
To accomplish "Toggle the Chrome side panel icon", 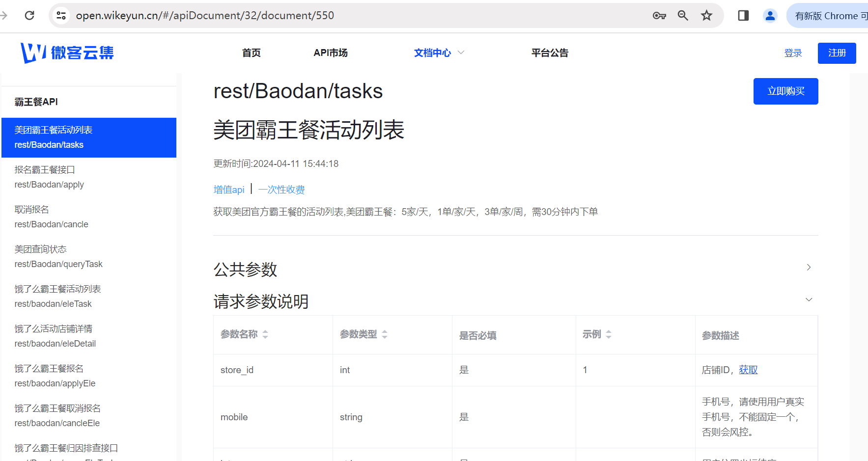I will tap(743, 16).
